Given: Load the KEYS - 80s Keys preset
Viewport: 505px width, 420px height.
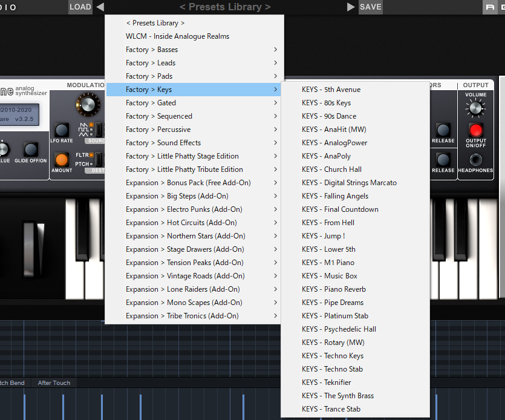Looking at the screenshot, I should pos(356,103).
